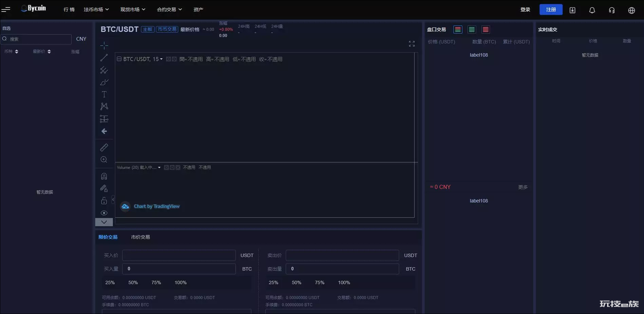The height and width of the screenshot is (314, 644).
Task: Select the ruler measure tool
Action: pos(104,147)
